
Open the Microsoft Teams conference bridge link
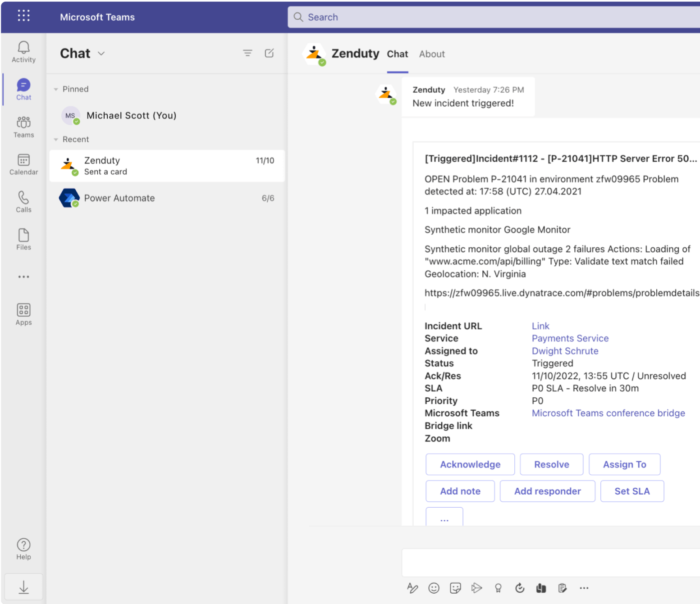608,413
